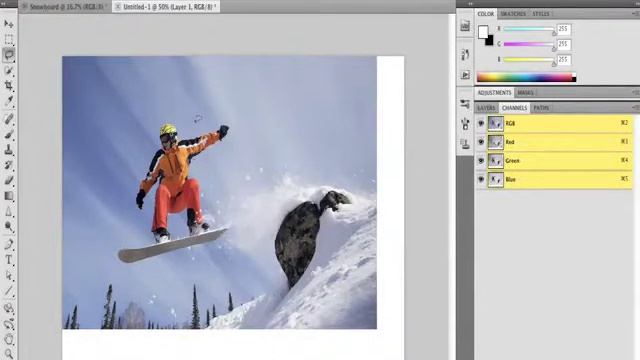Click the R color slider track
This screenshot has width=640, height=360.
pyautogui.click(x=529, y=29)
